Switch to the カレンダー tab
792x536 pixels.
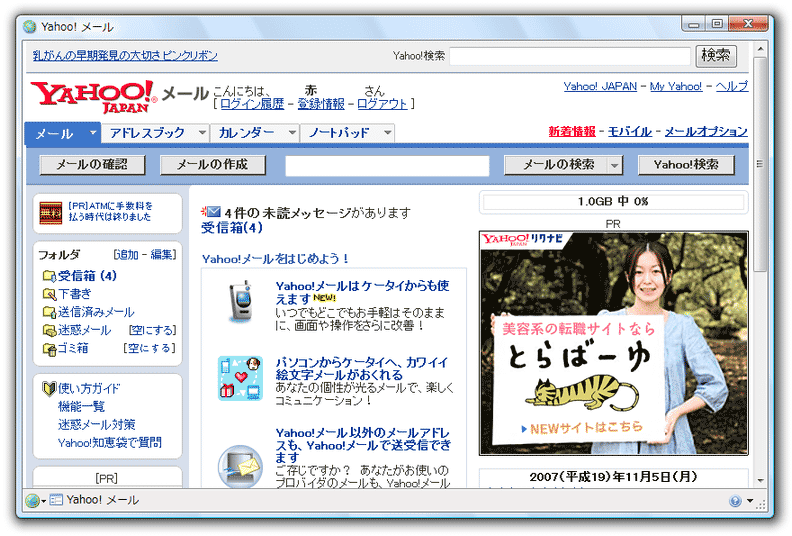(x=246, y=133)
